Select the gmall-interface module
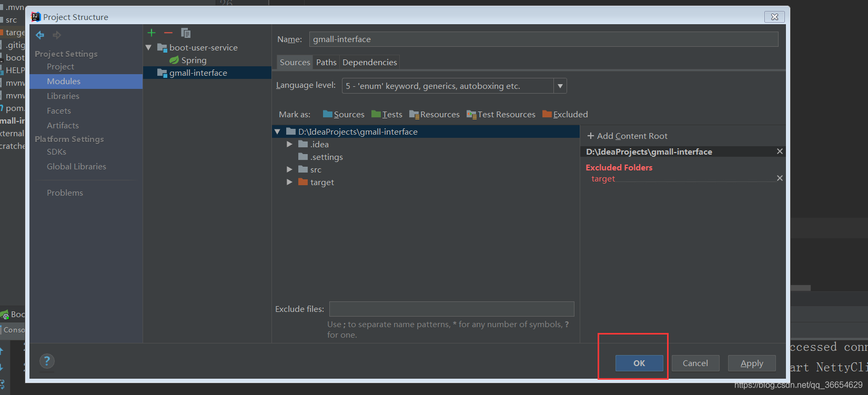This screenshot has width=868, height=395. 207,73
